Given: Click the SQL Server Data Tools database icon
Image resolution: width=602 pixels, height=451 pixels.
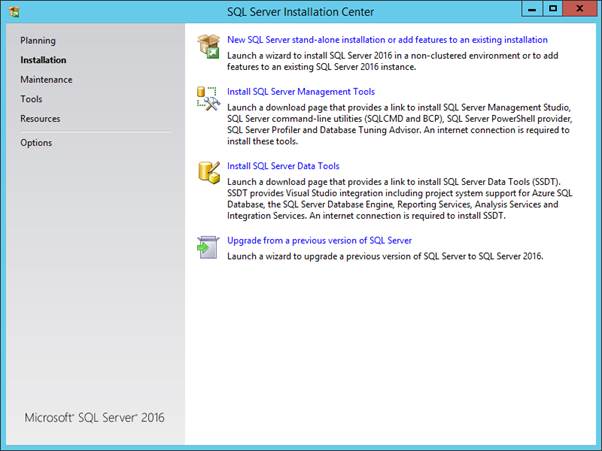Looking at the screenshot, I should (209, 172).
